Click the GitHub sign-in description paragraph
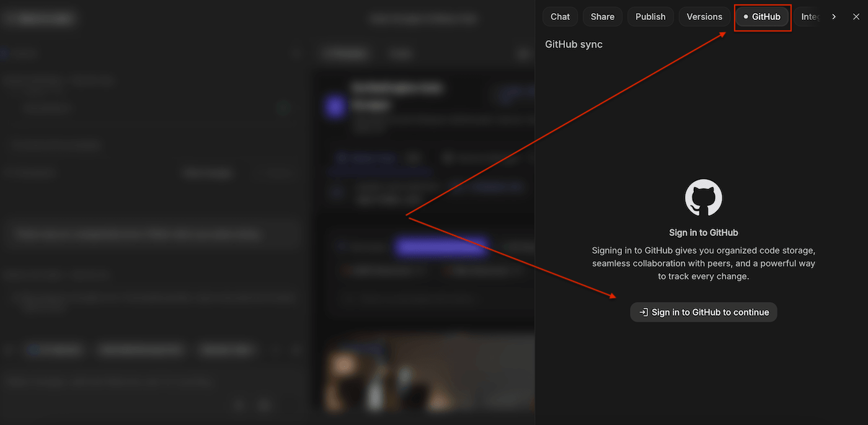The image size is (868, 425). click(x=704, y=263)
